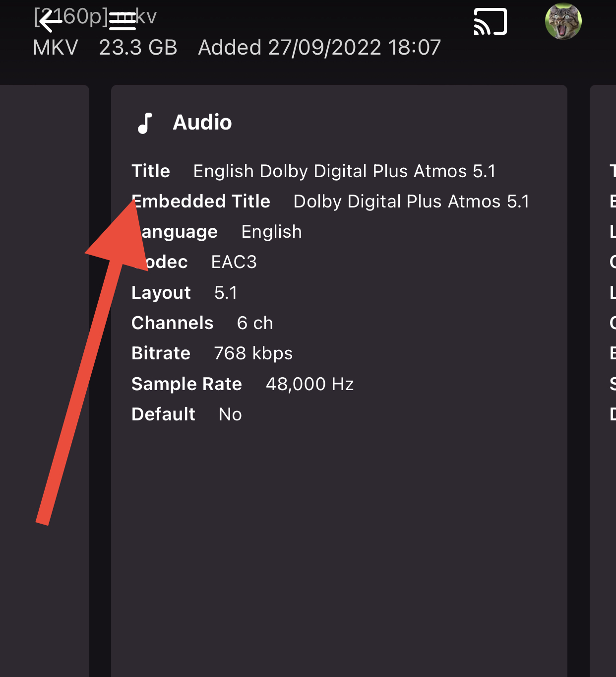
Task: Select the partially visible card on the left
Action: pos(45,347)
